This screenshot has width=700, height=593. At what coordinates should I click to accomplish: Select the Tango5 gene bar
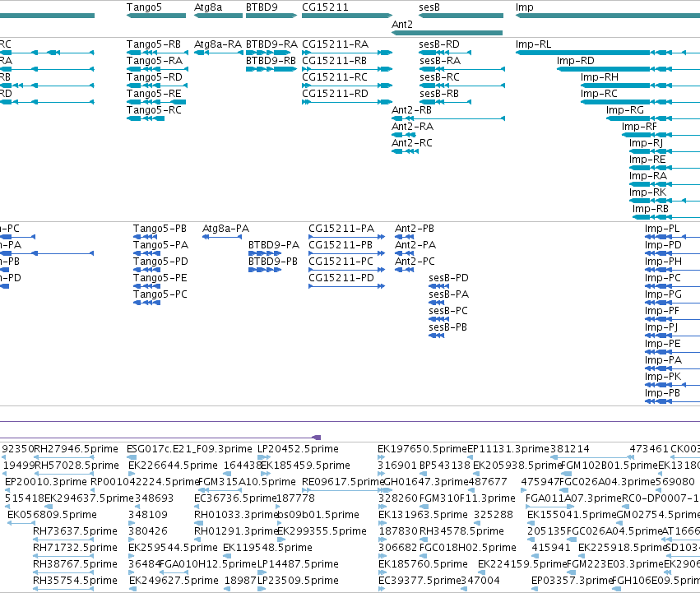tap(156, 16)
